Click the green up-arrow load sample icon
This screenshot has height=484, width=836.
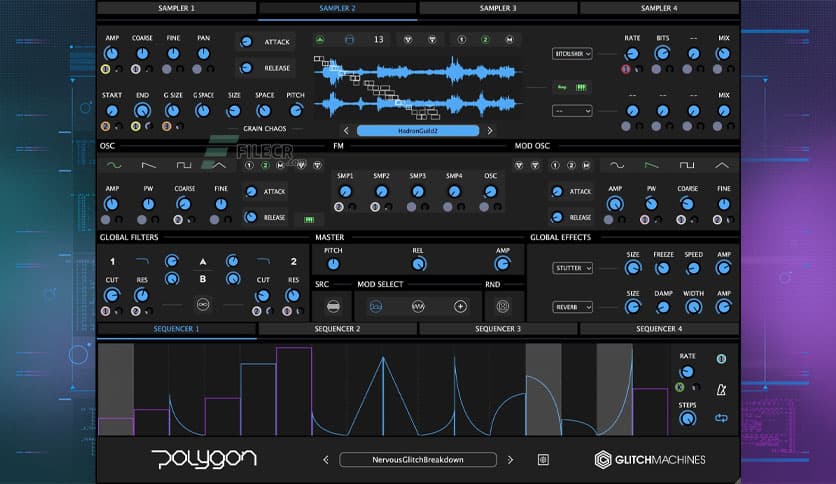tap(320, 39)
